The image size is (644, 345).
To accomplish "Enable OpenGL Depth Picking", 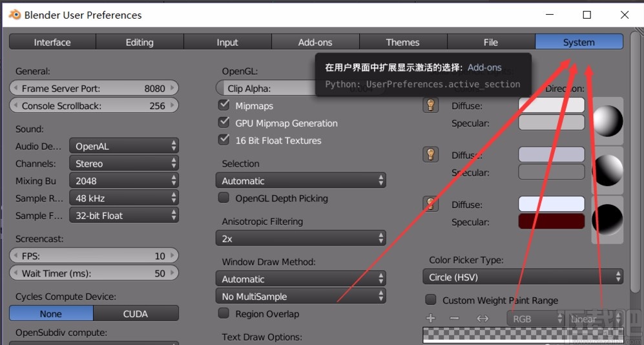I will click(224, 198).
